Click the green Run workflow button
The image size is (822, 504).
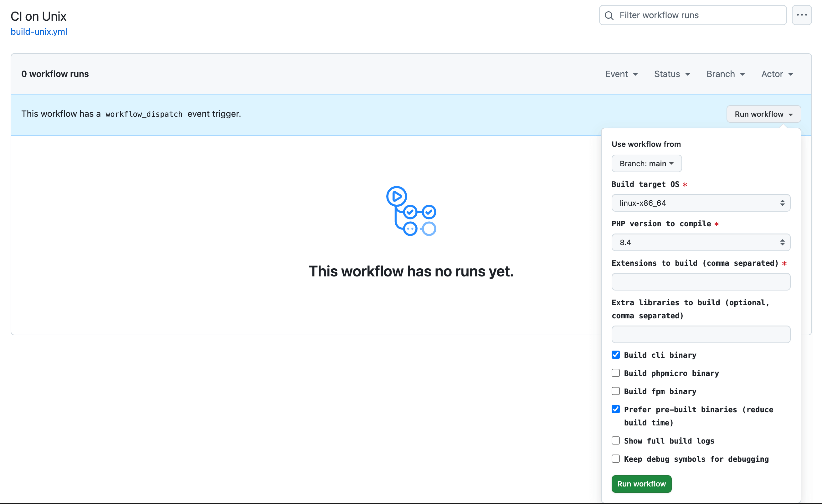pos(641,484)
